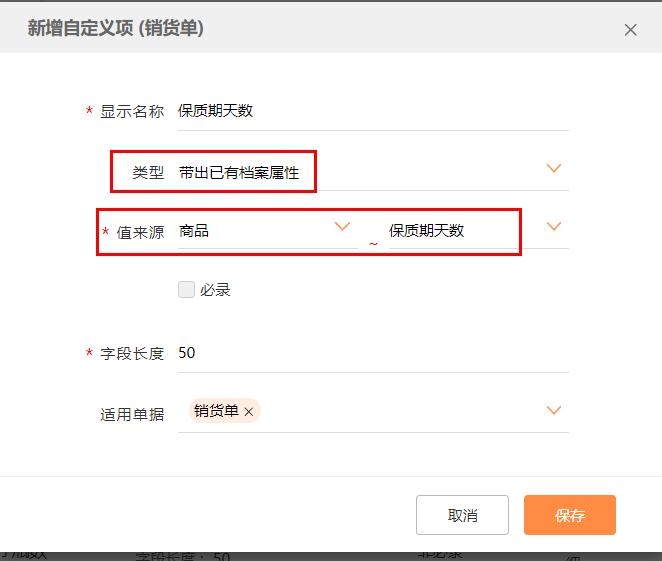Open the 适用单据 dropdown arrow
This screenshot has height=561, width=662.
[x=554, y=410]
